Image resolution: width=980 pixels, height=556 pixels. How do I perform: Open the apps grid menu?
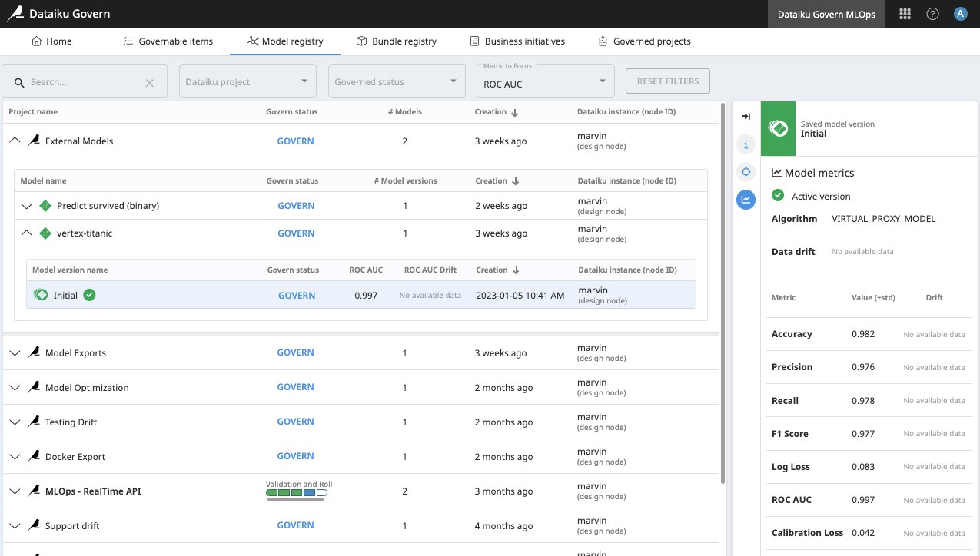pos(905,14)
